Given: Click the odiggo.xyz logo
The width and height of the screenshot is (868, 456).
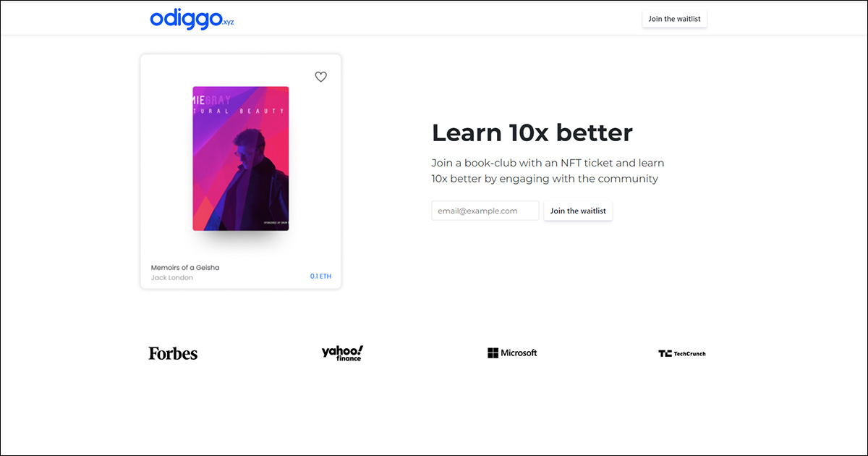Looking at the screenshot, I should click(x=192, y=19).
